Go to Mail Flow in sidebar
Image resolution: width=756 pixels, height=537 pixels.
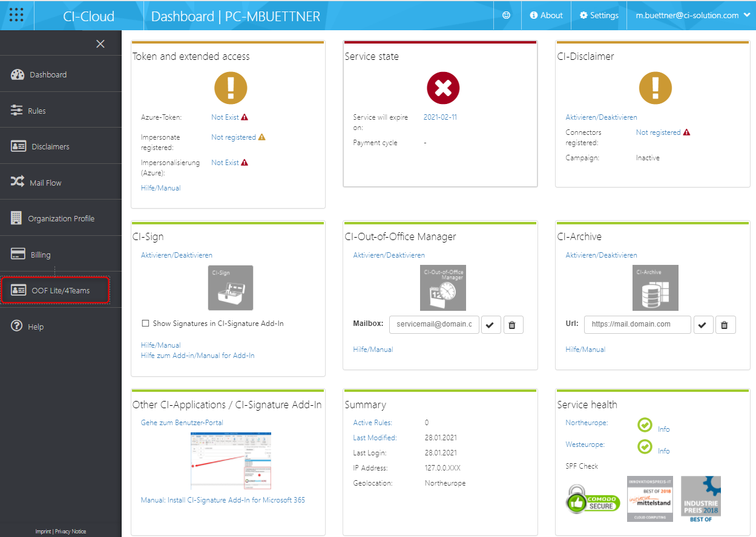pyautogui.click(x=45, y=183)
